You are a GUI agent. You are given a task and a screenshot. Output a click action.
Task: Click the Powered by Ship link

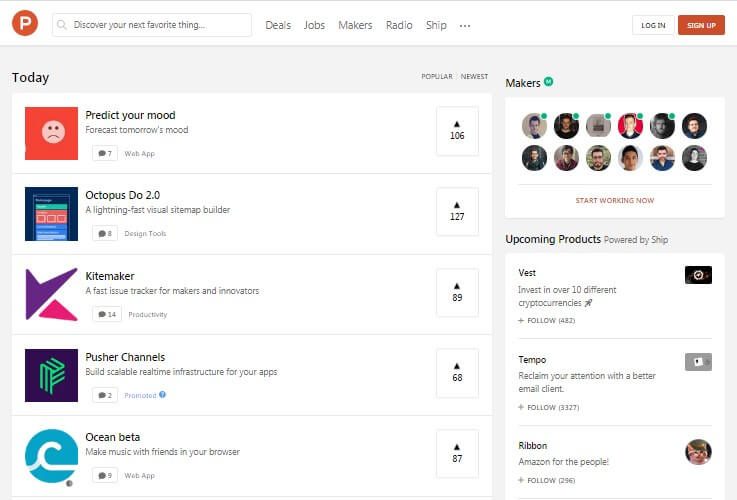pos(636,240)
